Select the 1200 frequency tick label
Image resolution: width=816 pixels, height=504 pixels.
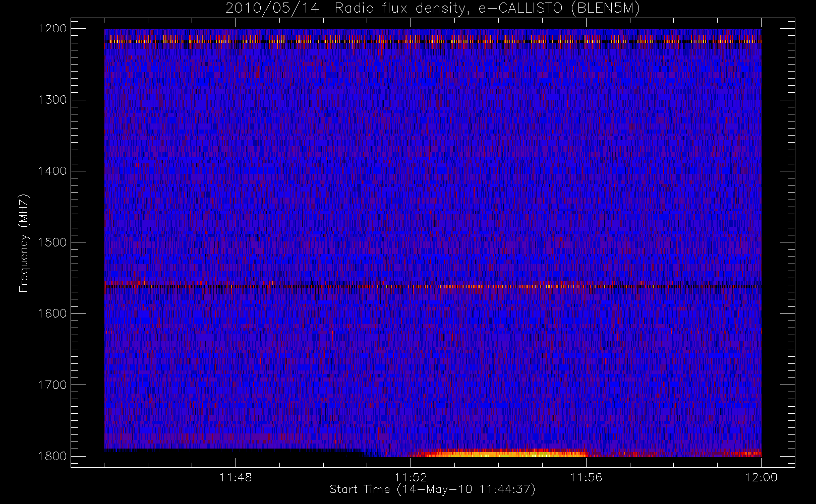(52, 29)
